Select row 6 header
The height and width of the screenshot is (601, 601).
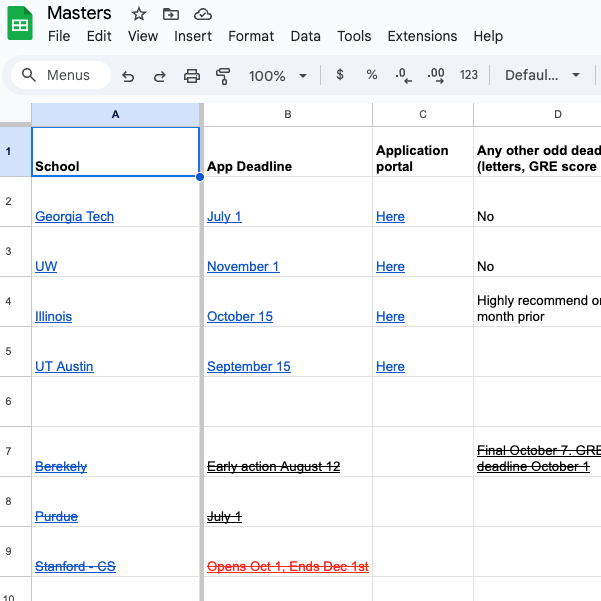pos(15,401)
